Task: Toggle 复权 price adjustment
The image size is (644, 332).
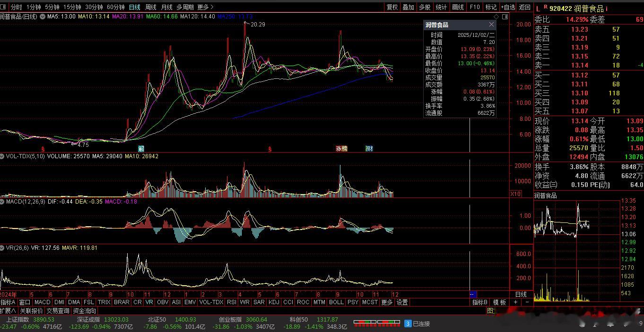Action: [x=392, y=7]
